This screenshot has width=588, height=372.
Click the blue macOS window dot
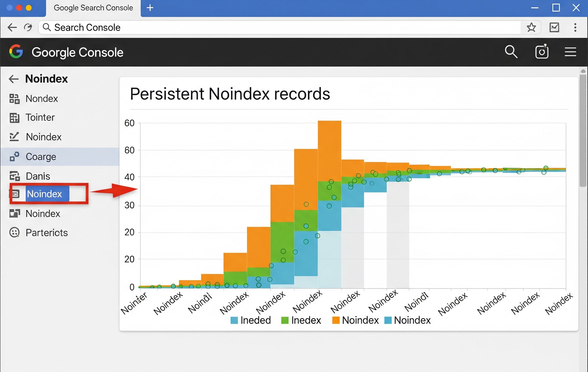tap(9, 8)
